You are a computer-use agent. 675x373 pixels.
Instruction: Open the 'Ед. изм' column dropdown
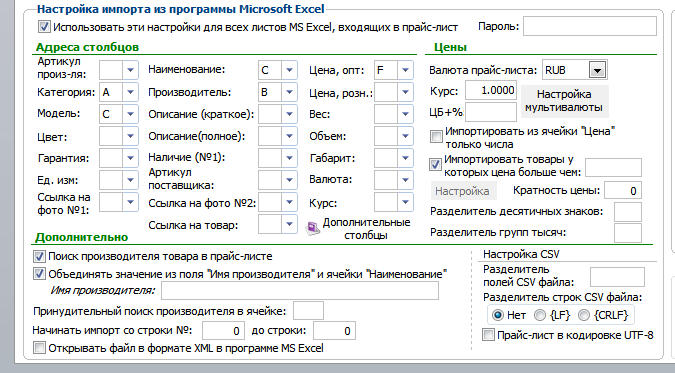point(130,180)
